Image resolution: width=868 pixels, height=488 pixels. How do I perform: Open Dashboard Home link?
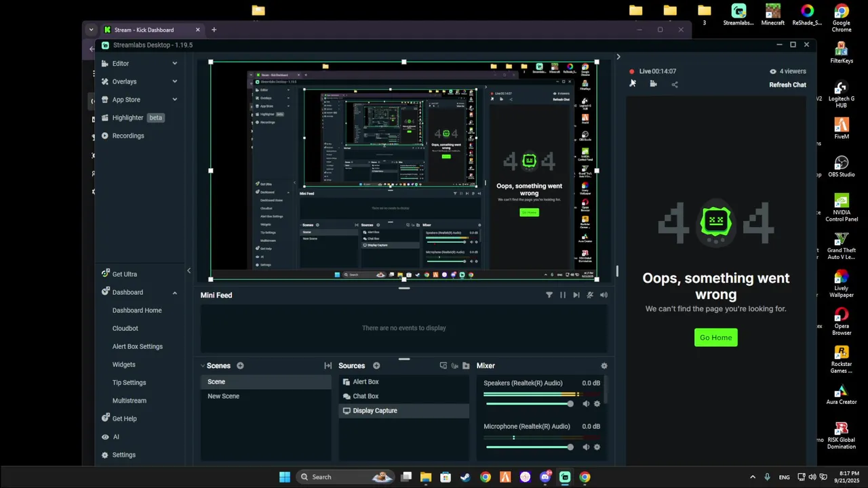coord(137,310)
